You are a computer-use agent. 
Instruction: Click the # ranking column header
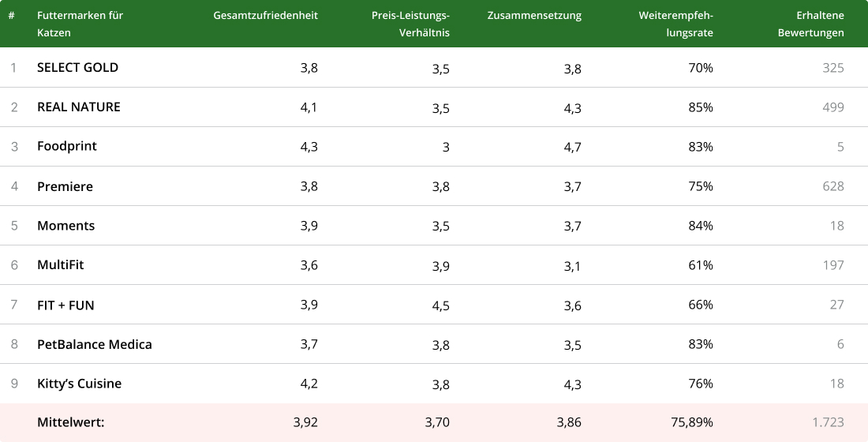12,16
